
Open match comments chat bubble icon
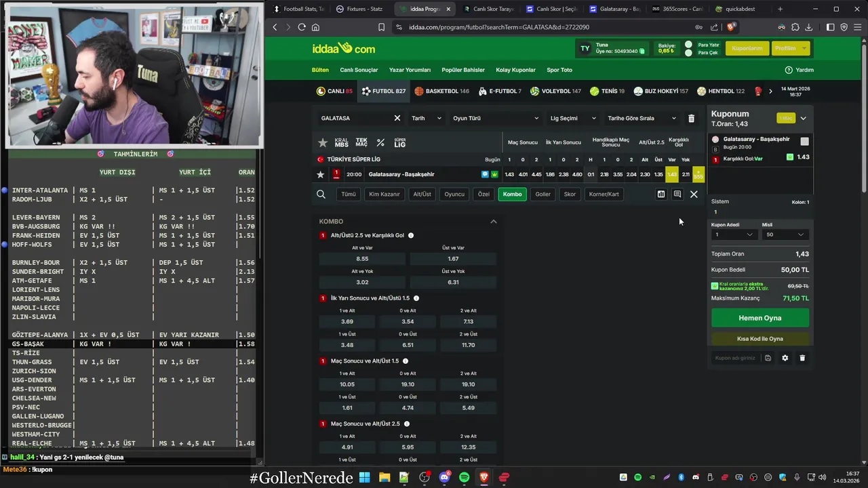point(485,174)
